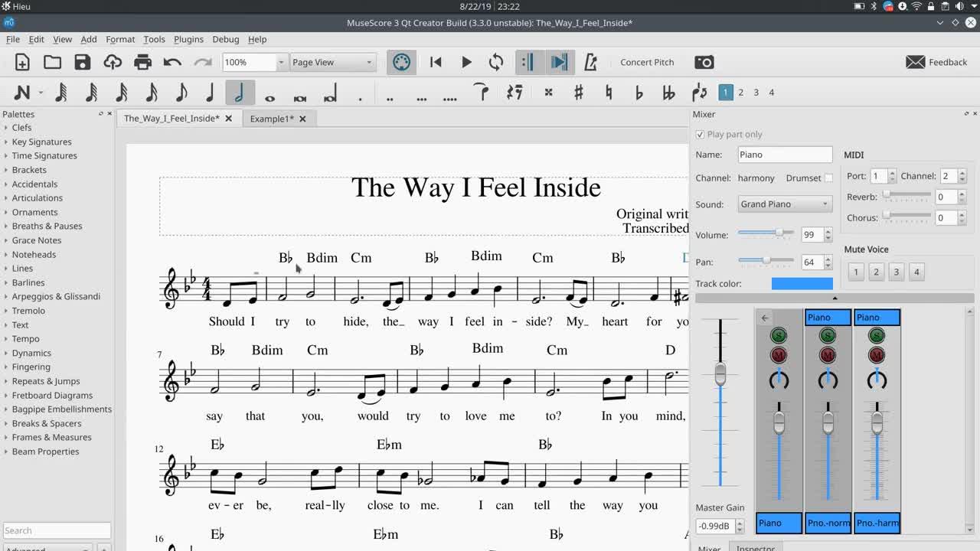Click the redo arrow icon
Image resolution: width=980 pixels, height=551 pixels.
tap(203, 62)
